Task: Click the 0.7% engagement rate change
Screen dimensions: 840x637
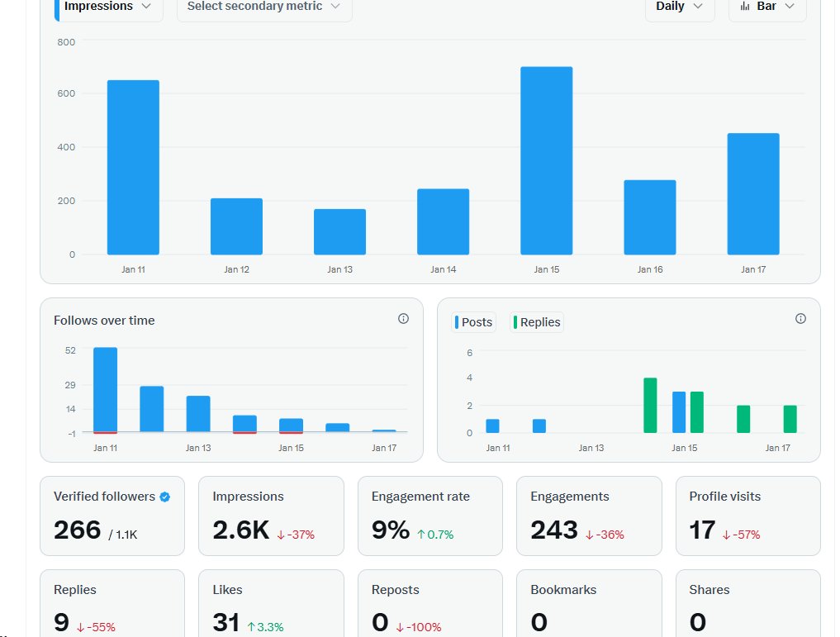Action: coord(435,535)
